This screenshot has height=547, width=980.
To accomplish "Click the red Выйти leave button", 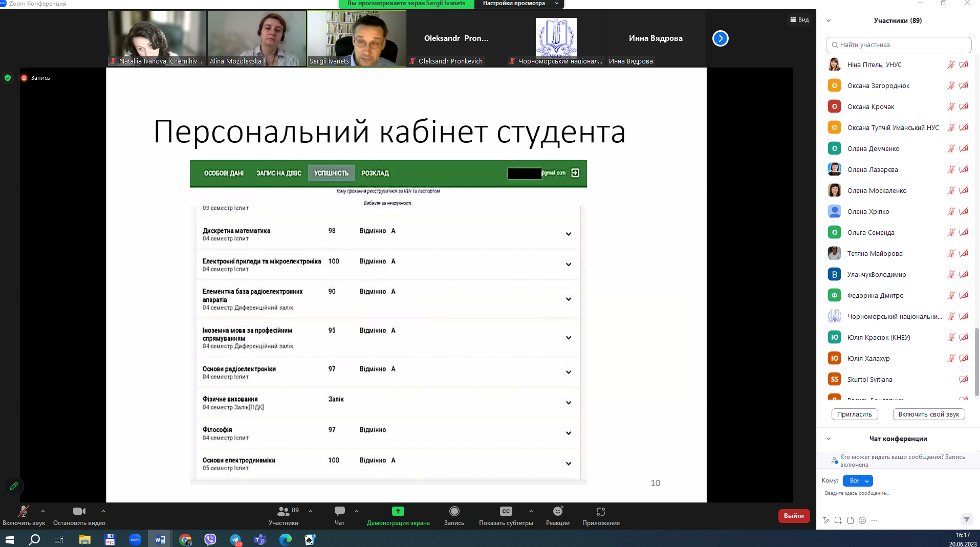I will click(794, 515).
